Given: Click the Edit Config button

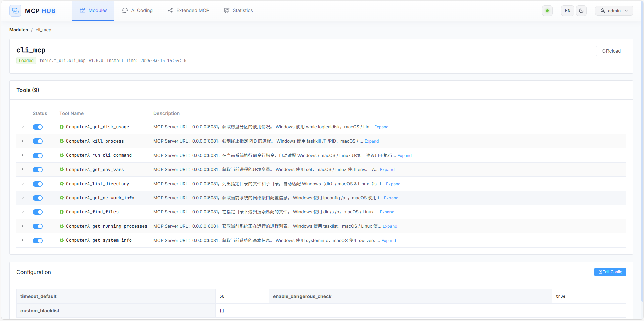Looking at the screenshot, I should point(610,272).
